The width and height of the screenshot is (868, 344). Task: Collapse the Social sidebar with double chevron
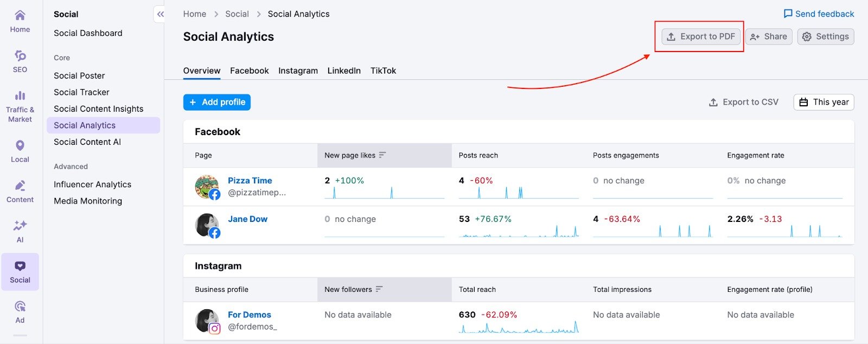coord(160,15)
